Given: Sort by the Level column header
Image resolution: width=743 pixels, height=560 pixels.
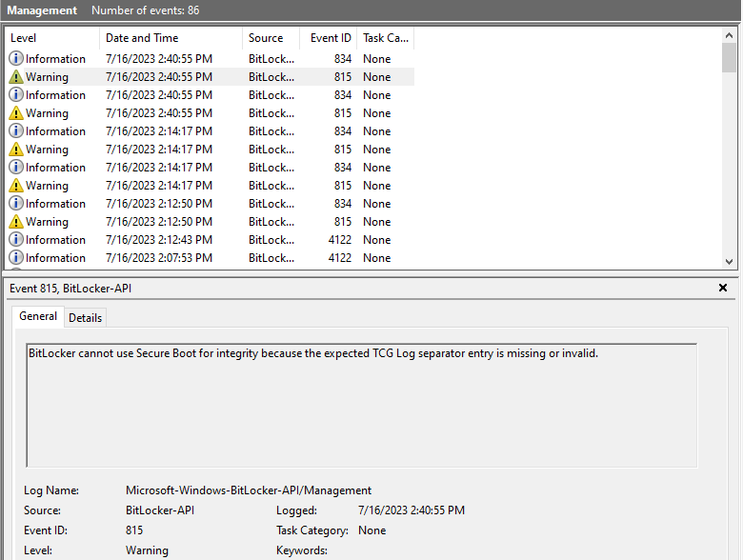Looking at the screenshot, I should pyautogui.click(x=52, y=38).
